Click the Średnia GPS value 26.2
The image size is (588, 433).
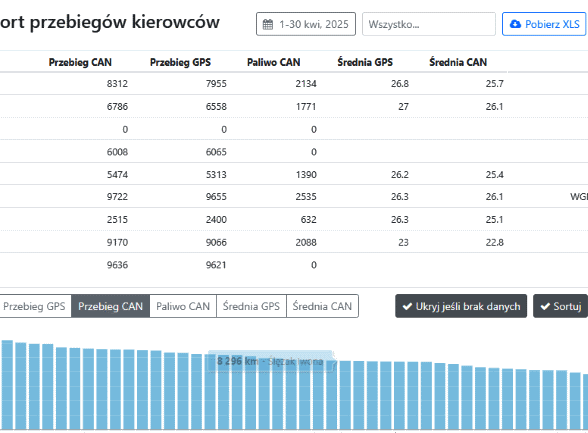400,175
